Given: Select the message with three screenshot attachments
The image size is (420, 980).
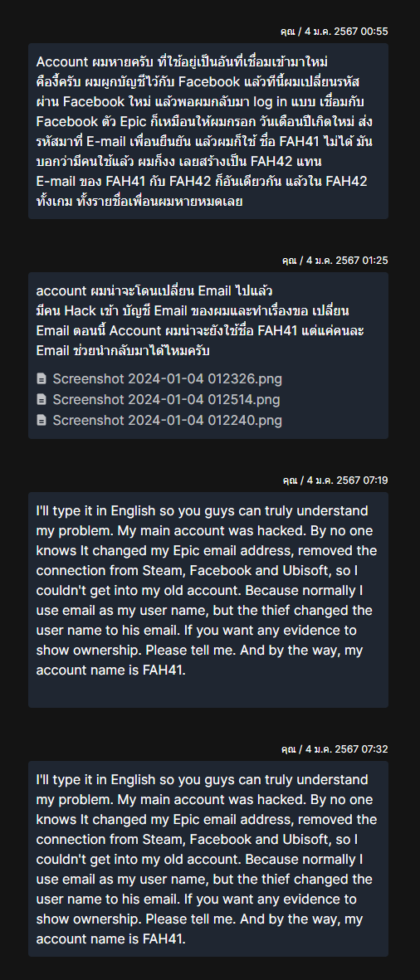Looking at the screenshot, I should 208,356.
